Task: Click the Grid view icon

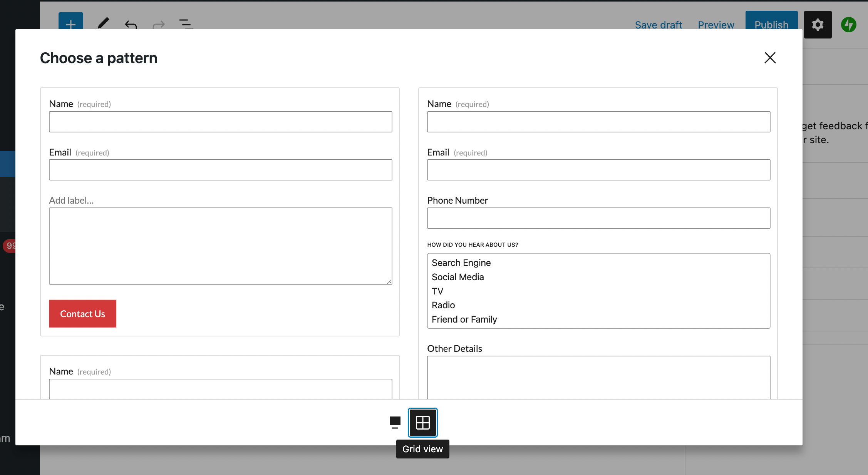Action: [422, 422]
